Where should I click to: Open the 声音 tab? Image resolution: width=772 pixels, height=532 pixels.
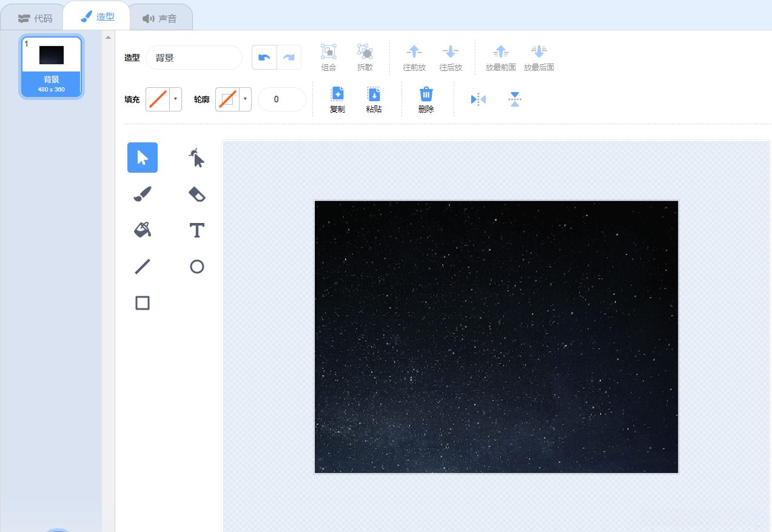160,18
